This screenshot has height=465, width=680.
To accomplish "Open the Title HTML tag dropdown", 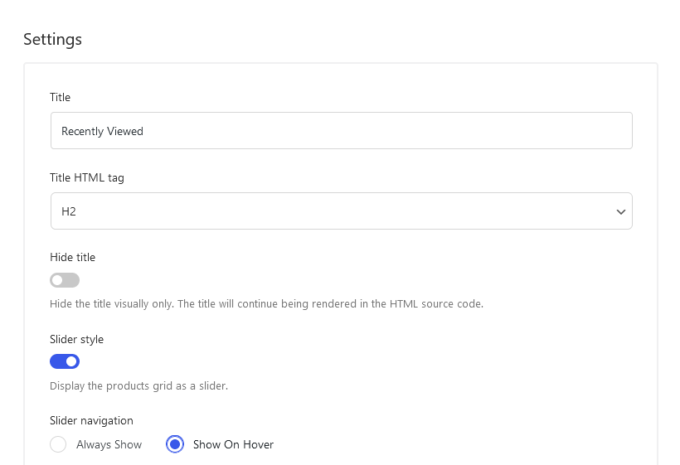I will pyautogui.click(x=341, y=211).
